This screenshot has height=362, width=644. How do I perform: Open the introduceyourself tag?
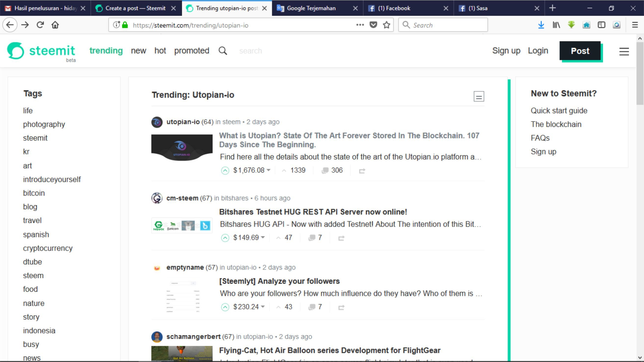tap(52, 180)
